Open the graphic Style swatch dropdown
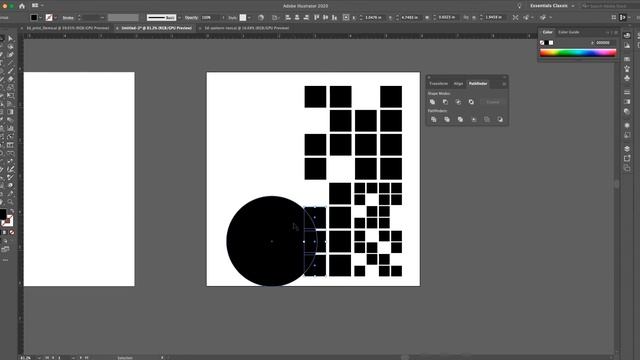Viewport: 640px width, 360px height. point(249,18)
